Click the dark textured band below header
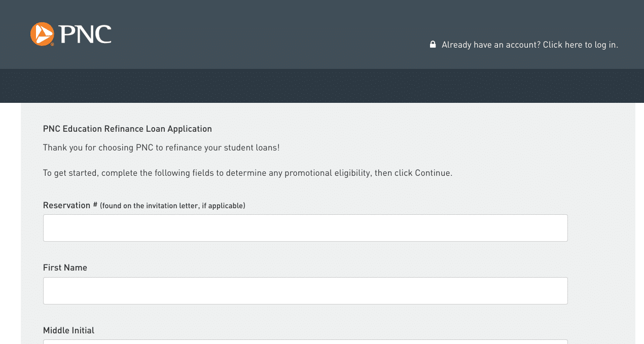Viewport: 644px width, 344px height. pyautogui.click(x=322, y=86)
